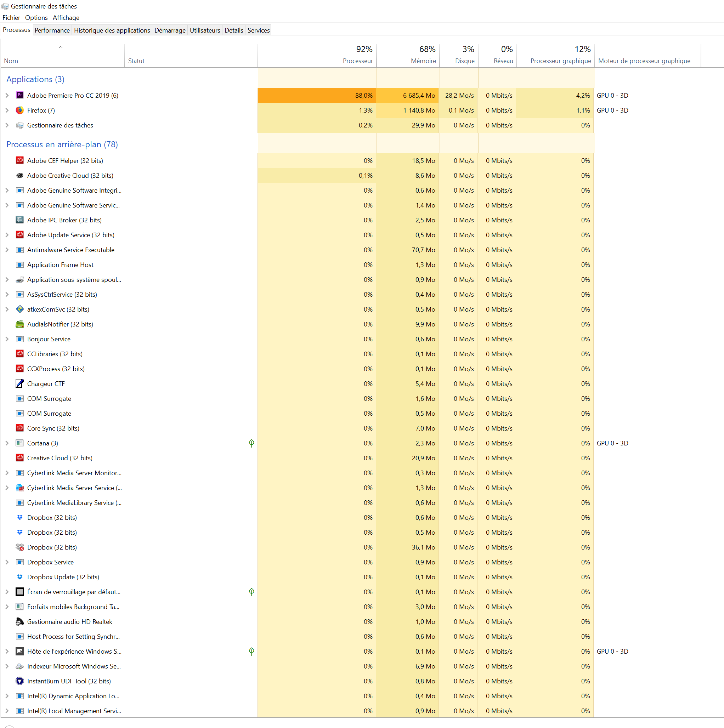This screenshot has height=728, width=724.
Task: Click the Cortana suspended leaf status icon
Action: 251,443
